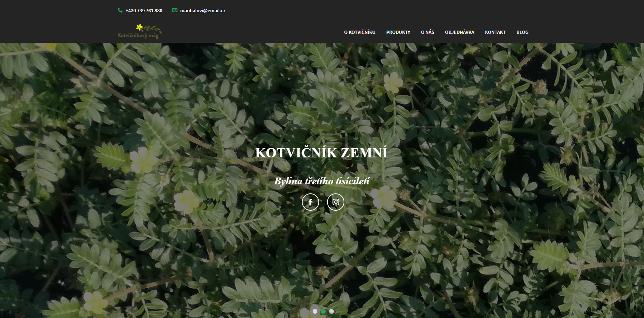
Task: Call phone number +420 739 761 880
Action: pyautogui.click(x=144, y=11)
